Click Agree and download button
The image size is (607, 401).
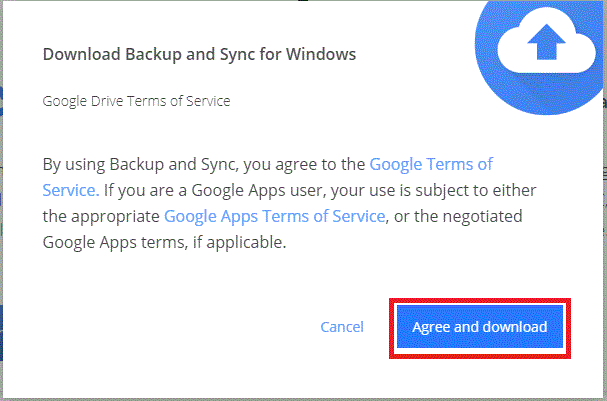(480, 327)
